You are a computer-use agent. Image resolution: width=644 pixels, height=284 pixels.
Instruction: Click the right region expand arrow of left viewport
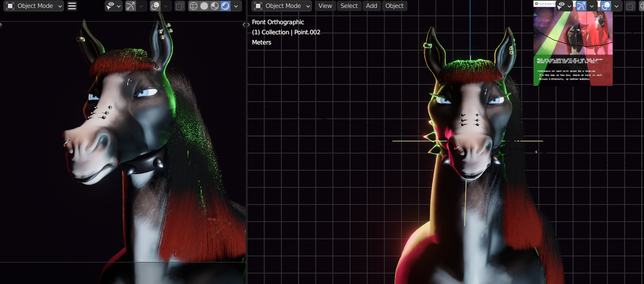coord(244,25)
